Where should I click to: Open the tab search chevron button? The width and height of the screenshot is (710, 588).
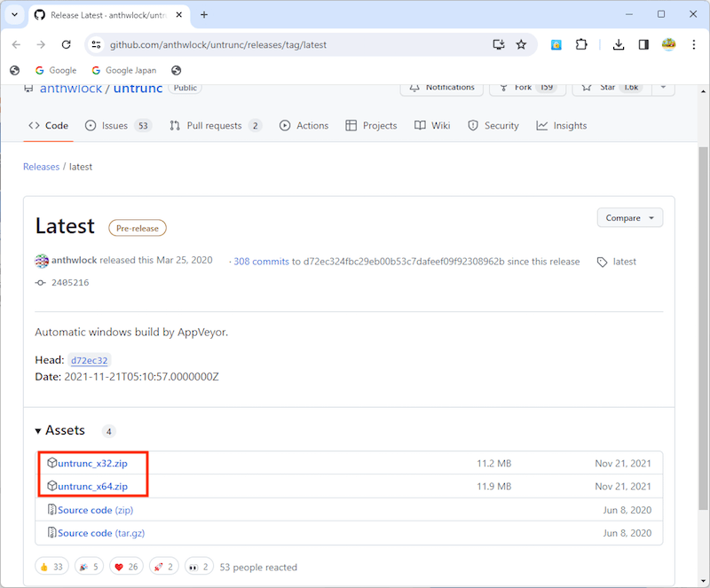tap(14, 14)
